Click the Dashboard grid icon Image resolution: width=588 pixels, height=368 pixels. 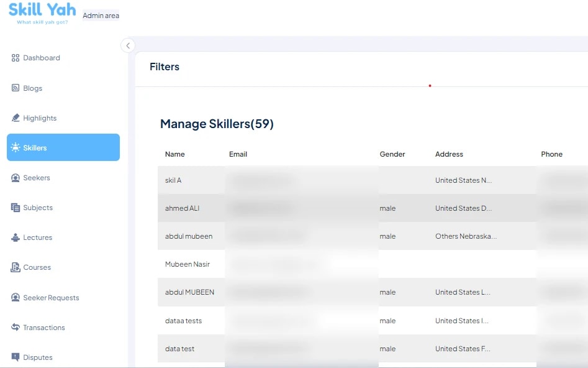pyautogui.click(x=16, y=58)
